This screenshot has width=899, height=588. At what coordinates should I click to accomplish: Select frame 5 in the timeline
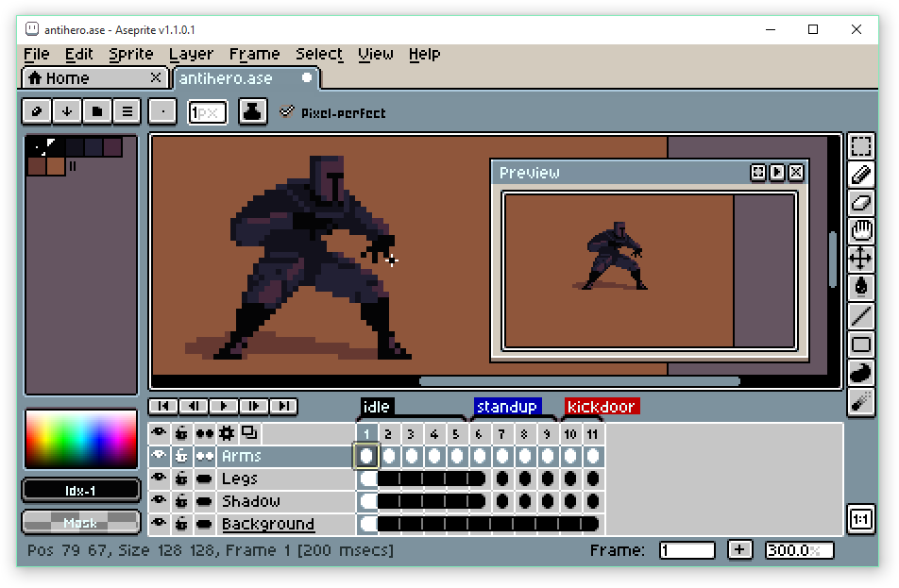tap(457, 432)
